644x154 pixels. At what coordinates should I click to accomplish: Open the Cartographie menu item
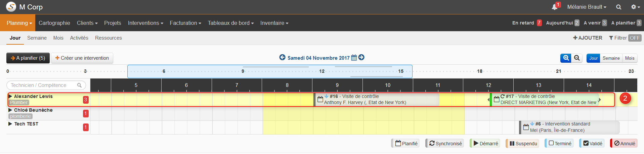(x=54, y=23)
